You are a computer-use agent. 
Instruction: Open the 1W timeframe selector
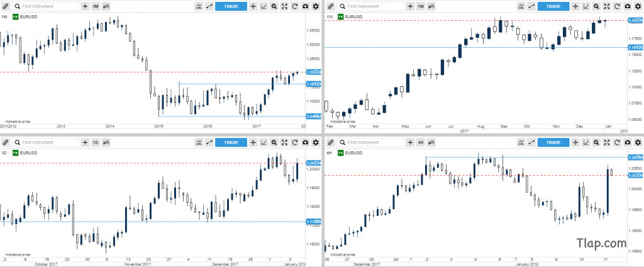[x=421, y=6]
